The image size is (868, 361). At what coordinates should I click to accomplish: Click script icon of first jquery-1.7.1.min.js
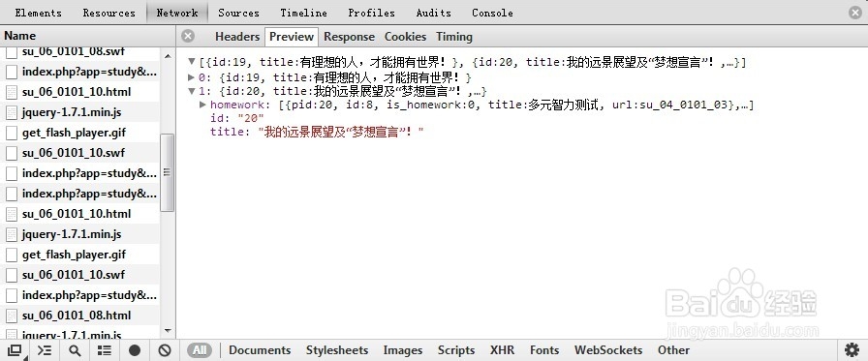tap(11, 113)
